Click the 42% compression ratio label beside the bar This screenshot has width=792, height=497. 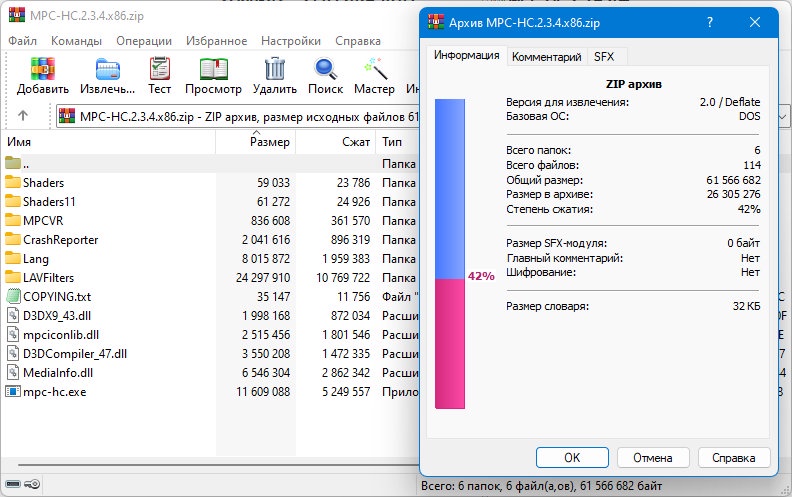pos(481,276)
